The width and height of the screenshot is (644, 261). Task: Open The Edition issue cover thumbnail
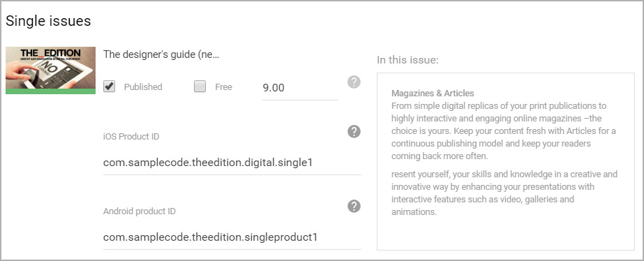[x=50, y=68]
